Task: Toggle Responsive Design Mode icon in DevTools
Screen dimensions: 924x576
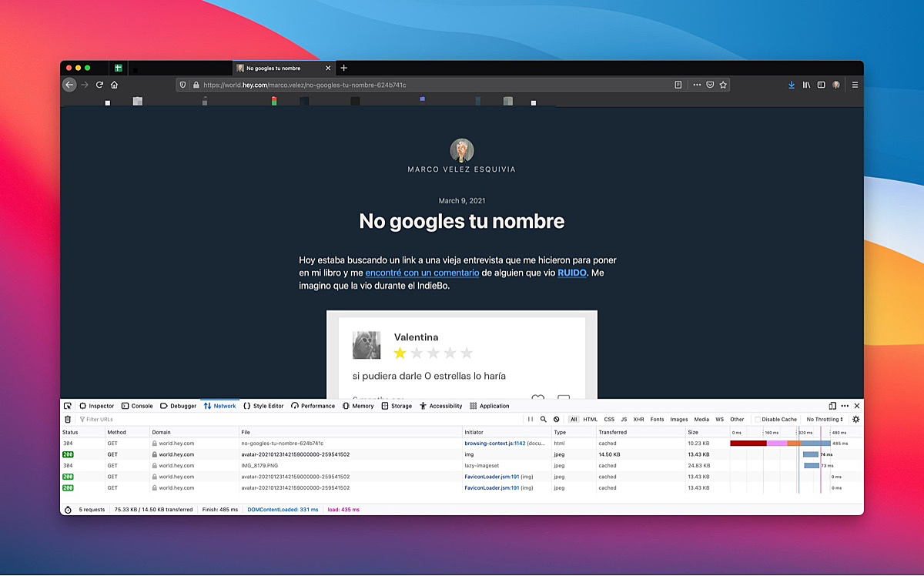Action: [832, 406]
